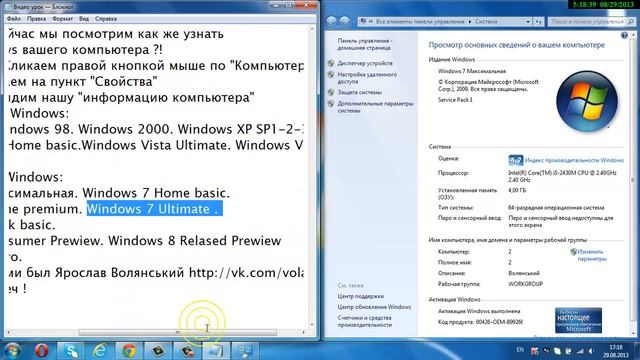Click the Windows 7 Максимальная edition text
Image resolution: width=640 pixels, height=360 pixels.
[471, 71]
